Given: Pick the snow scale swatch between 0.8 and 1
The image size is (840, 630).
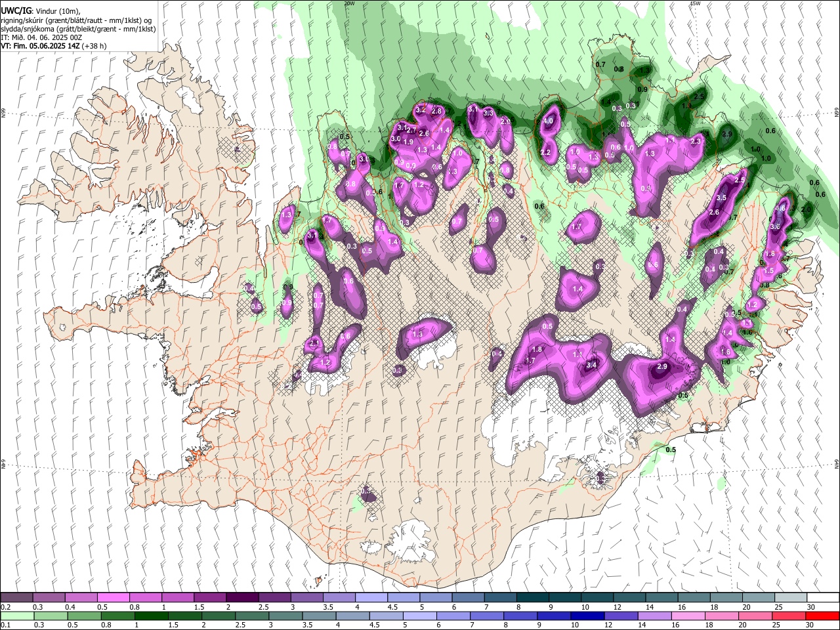Looking at the screenshot, I should tap(145, 597).
